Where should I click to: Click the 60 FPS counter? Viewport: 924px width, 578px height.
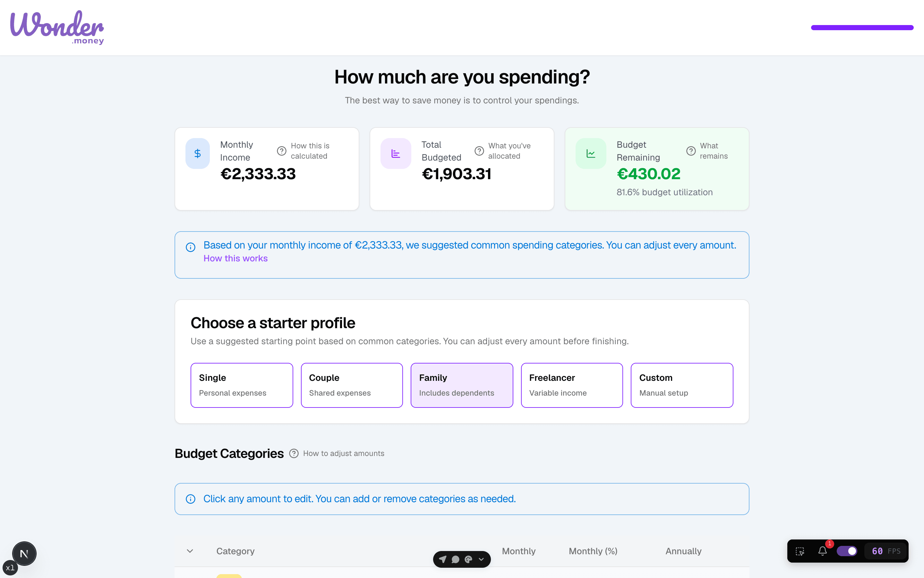click(x=886, y=551)
